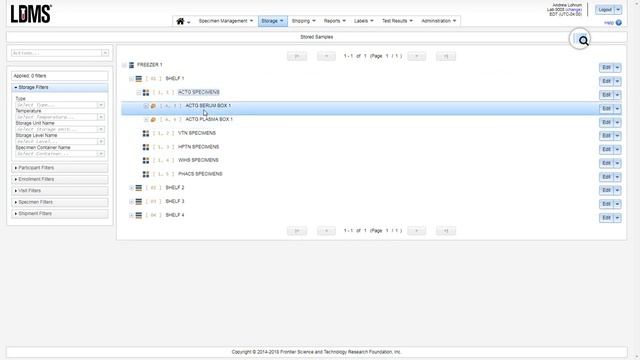Open the Specimen Container Name dropdown
The height and width of the screenshot is (360, 640).
[x=100, y=154]
